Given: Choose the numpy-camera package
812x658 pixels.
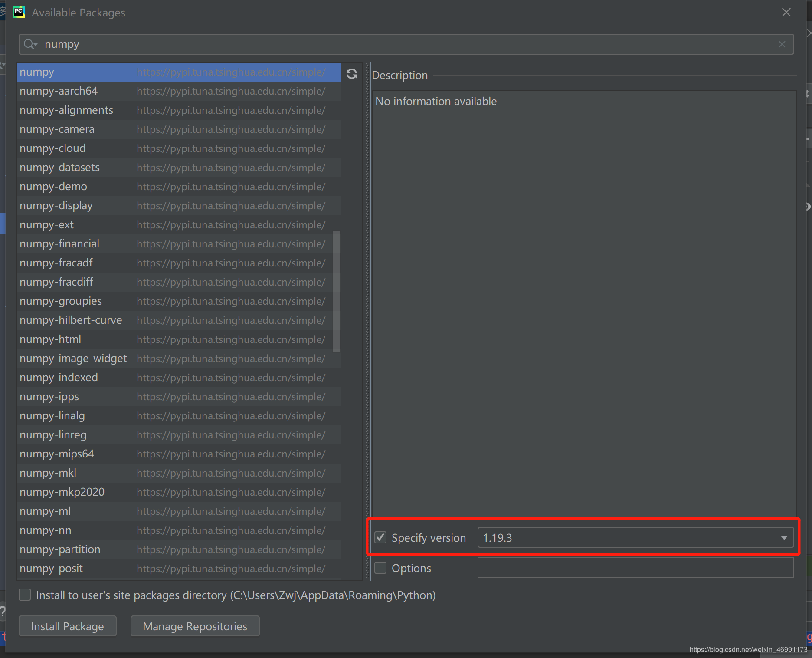Looking at the screenshot, I should coord(179,129).
